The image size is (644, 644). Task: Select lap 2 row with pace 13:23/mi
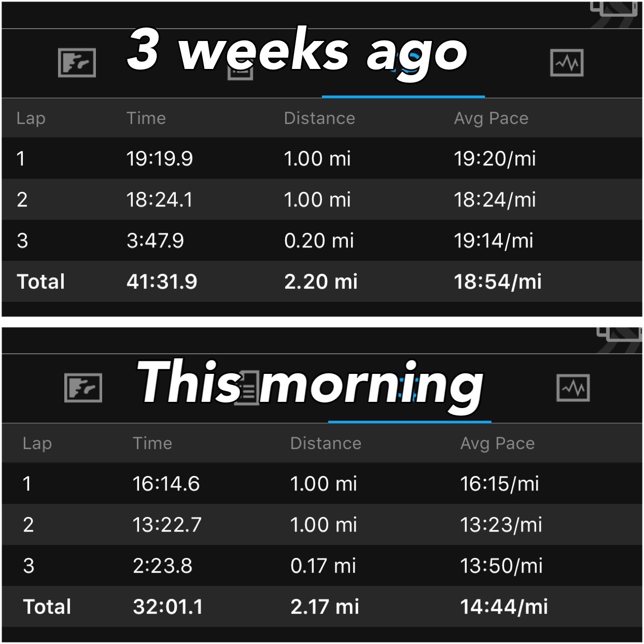coord(321,525)
